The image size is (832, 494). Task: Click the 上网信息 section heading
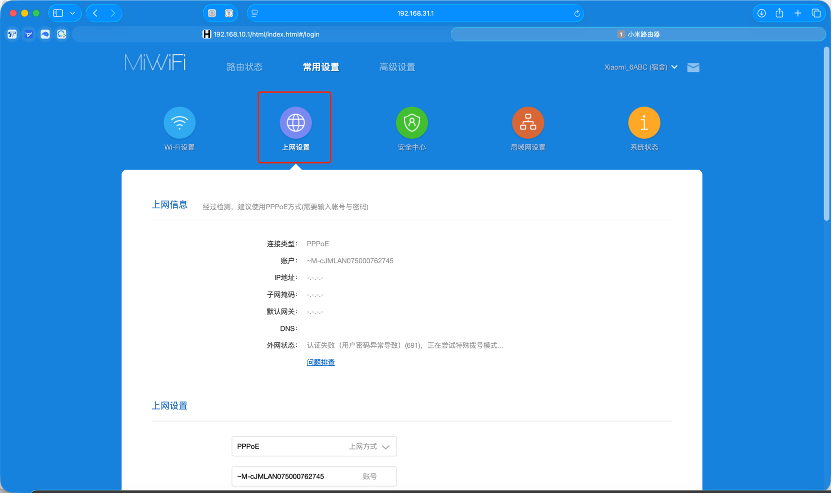pos(169,205)
